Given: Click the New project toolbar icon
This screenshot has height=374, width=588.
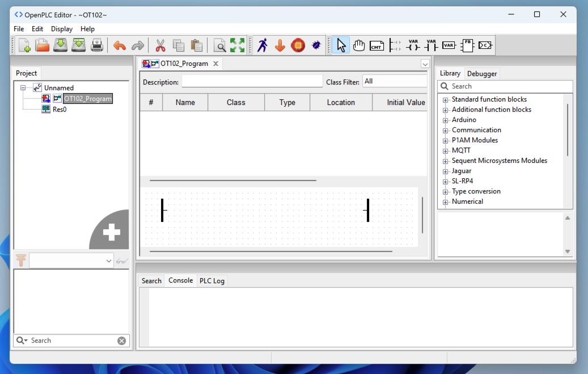Looking at the screenshot, I should coord(24,45).
